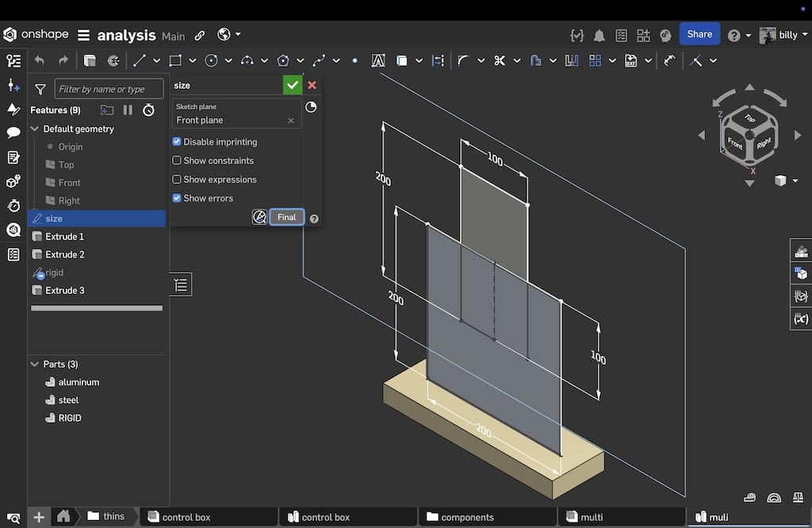Open the Corner rectangle tool dropdown arrow
This screenshot has height=528, width=812.
pos(193,61)
